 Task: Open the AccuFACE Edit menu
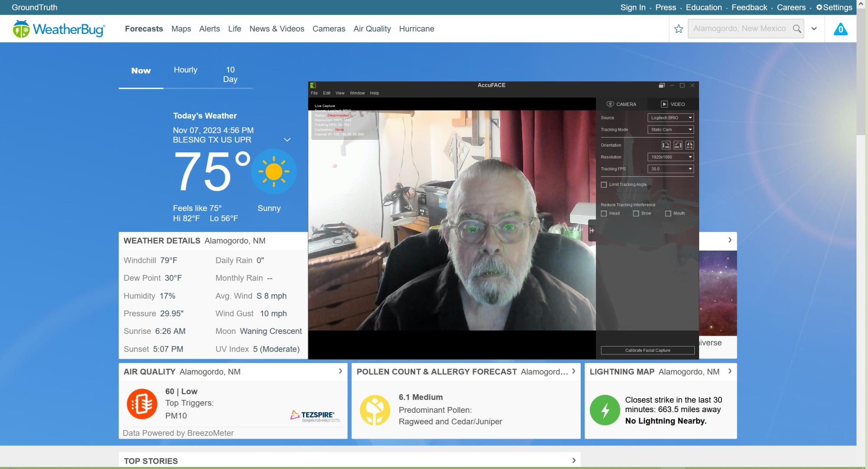click(x=327, y=93)
